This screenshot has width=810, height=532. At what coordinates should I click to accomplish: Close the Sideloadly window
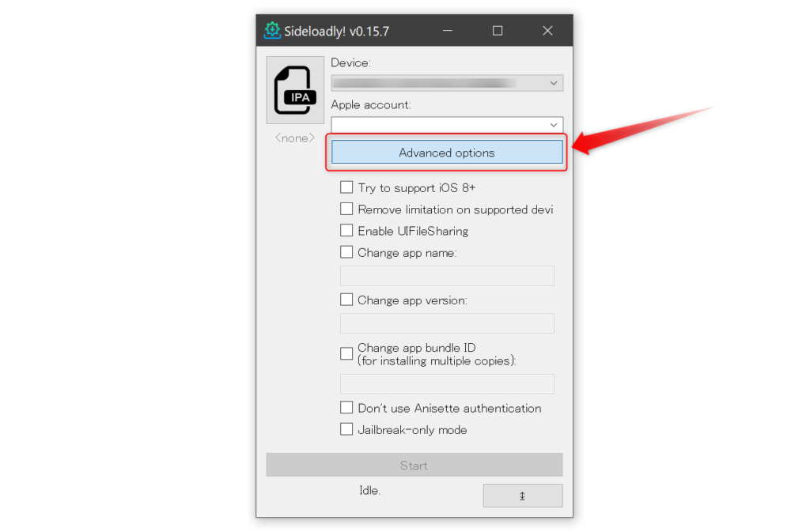pos(547,31)
